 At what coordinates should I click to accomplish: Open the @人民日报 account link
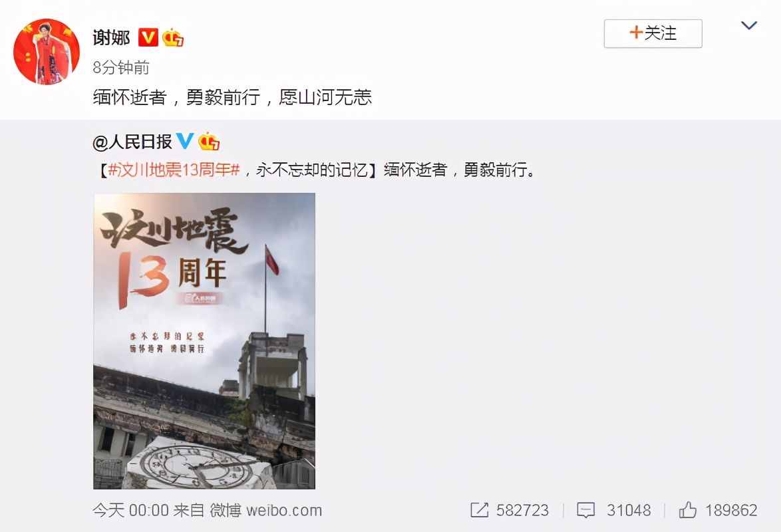click(132, 142)
